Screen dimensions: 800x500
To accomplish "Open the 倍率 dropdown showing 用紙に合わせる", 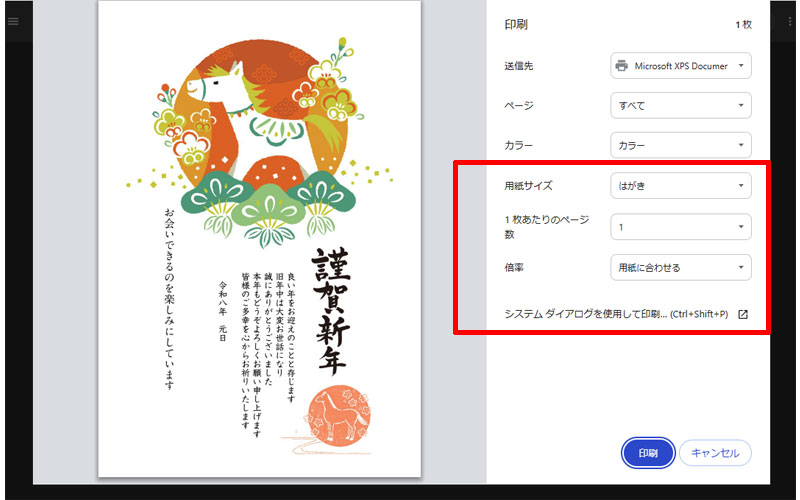I will tap(681, 267).
